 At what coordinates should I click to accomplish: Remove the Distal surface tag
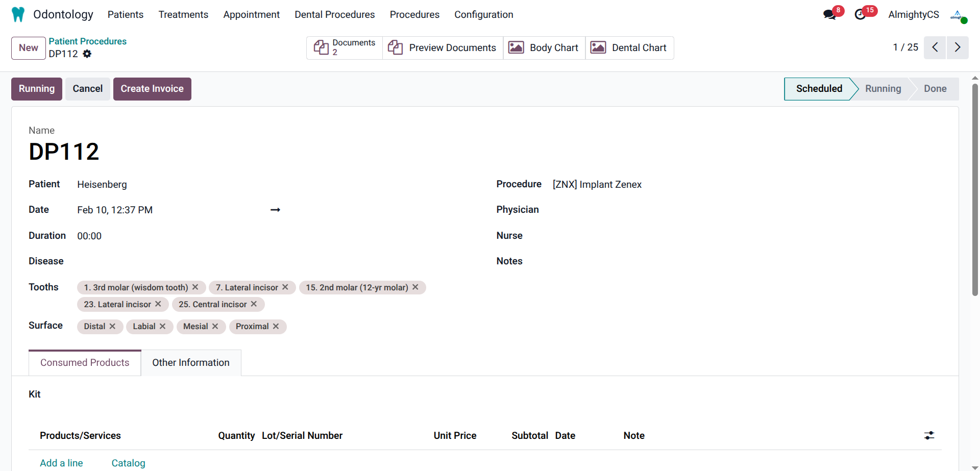coord(112,326)
